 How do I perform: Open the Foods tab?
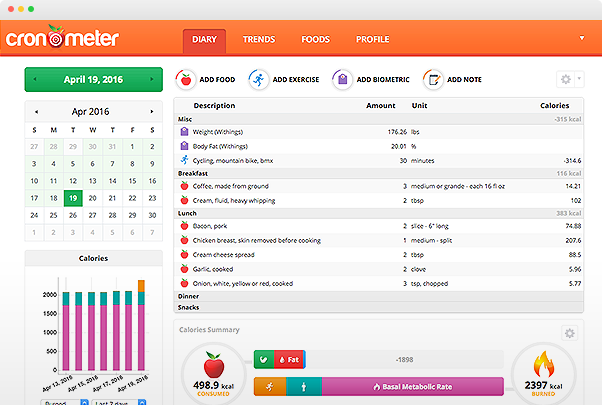[315, 40]
